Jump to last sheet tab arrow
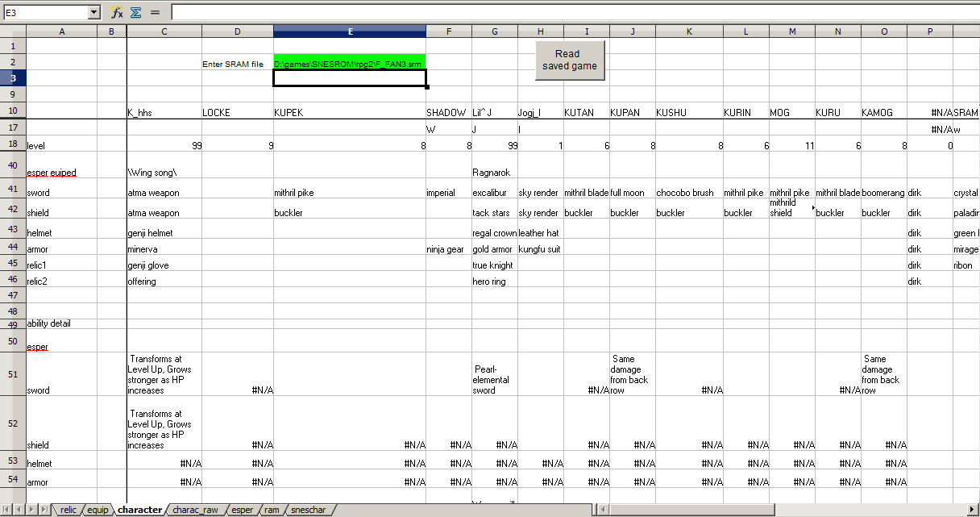Image resolution: width=980 pixels, height=517 pixels. (x=44, y=510)
